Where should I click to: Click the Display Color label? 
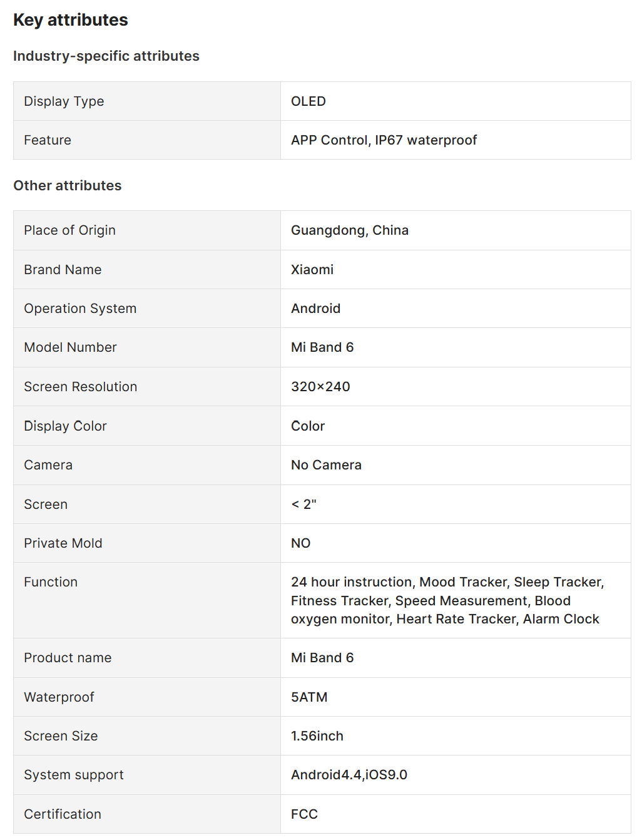[x=65, y=426]
